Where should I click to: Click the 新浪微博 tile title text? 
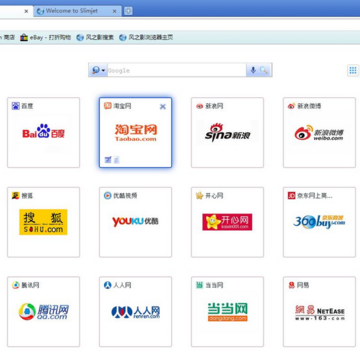tap(309, 106)
